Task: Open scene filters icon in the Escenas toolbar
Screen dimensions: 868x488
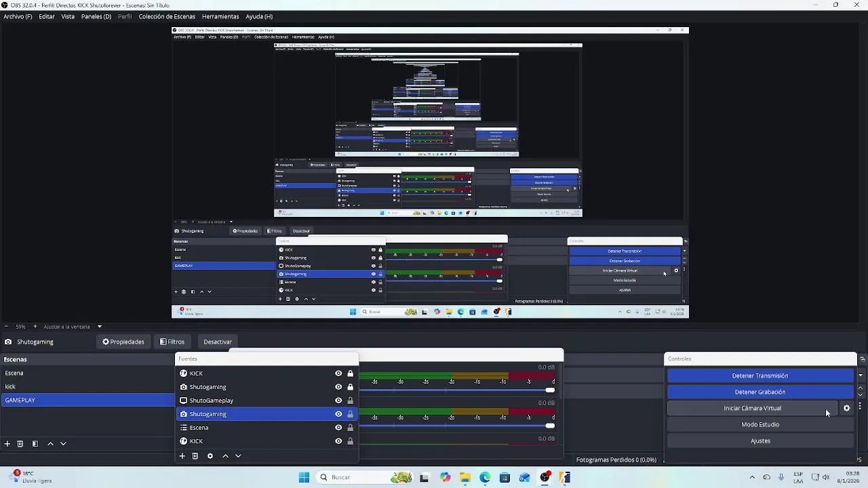Action: coord(35,444)
